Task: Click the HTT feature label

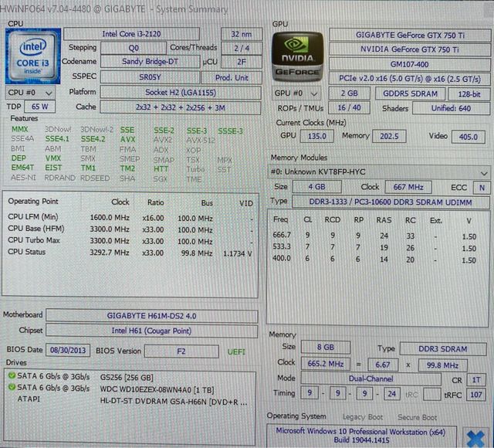Action: [x=161, y=169]
